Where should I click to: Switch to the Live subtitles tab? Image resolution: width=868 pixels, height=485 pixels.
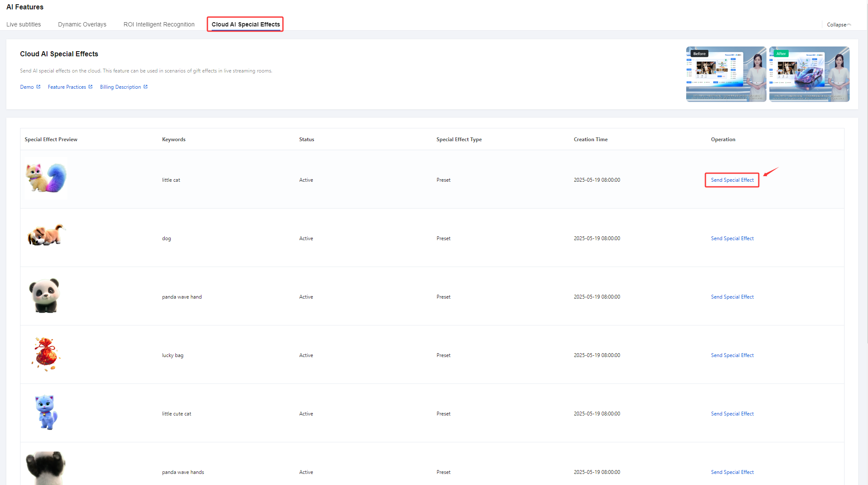coord(23,24)
